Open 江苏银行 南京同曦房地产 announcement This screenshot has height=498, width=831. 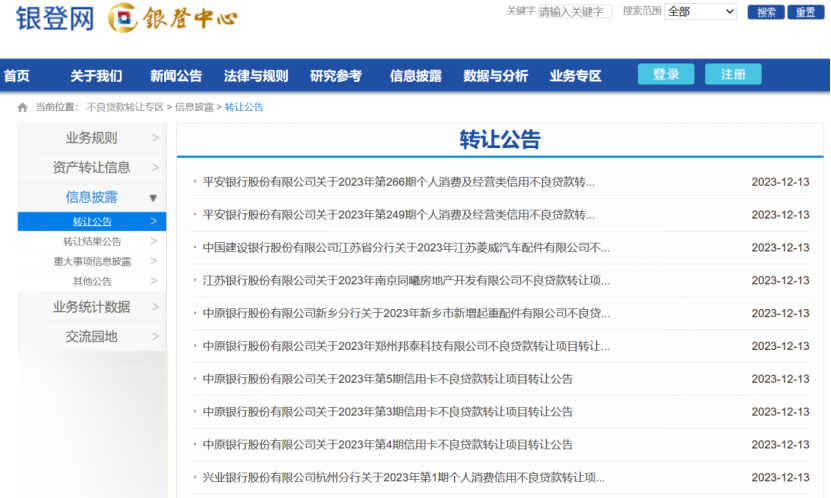coord(406,281)
